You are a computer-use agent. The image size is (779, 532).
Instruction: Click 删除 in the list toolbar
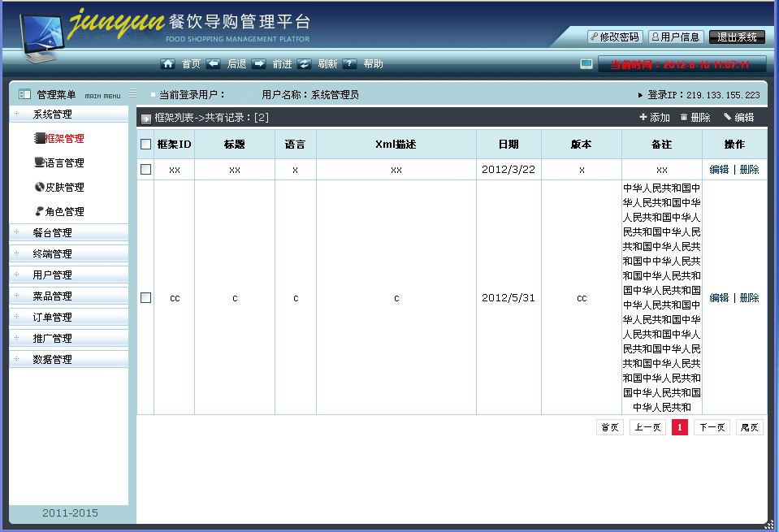pos(695,118)
